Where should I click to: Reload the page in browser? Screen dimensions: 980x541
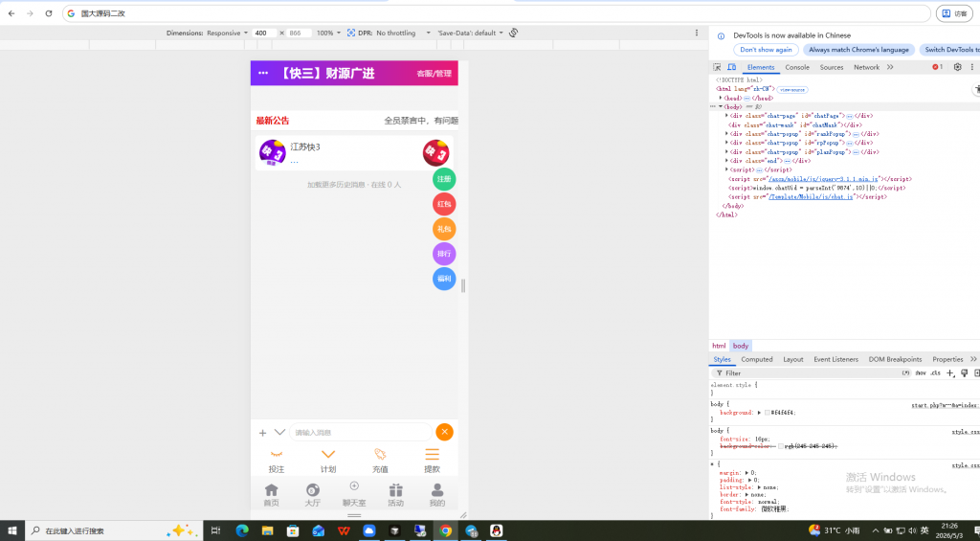point(48,13)
